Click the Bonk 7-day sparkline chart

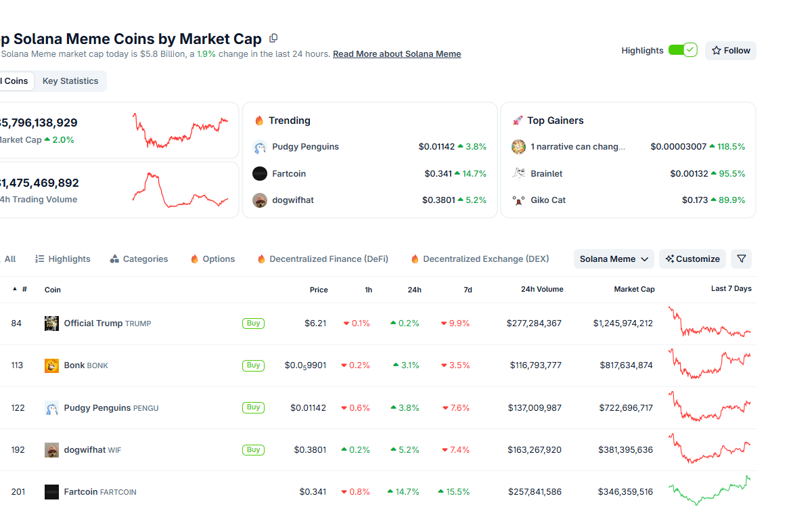pyautogui.click(x=709, y=365)
